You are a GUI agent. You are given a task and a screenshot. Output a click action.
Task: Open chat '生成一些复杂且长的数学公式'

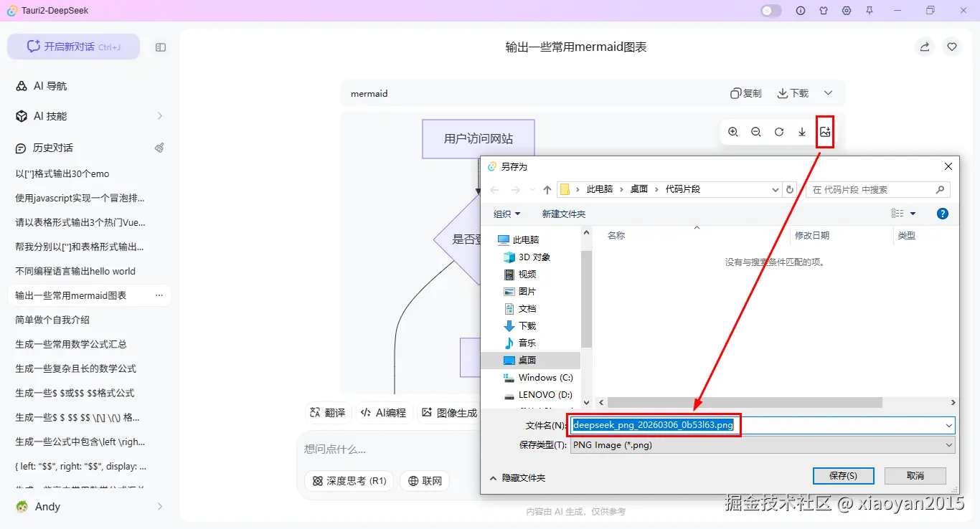pyautogui.click(x=89, y=368)
